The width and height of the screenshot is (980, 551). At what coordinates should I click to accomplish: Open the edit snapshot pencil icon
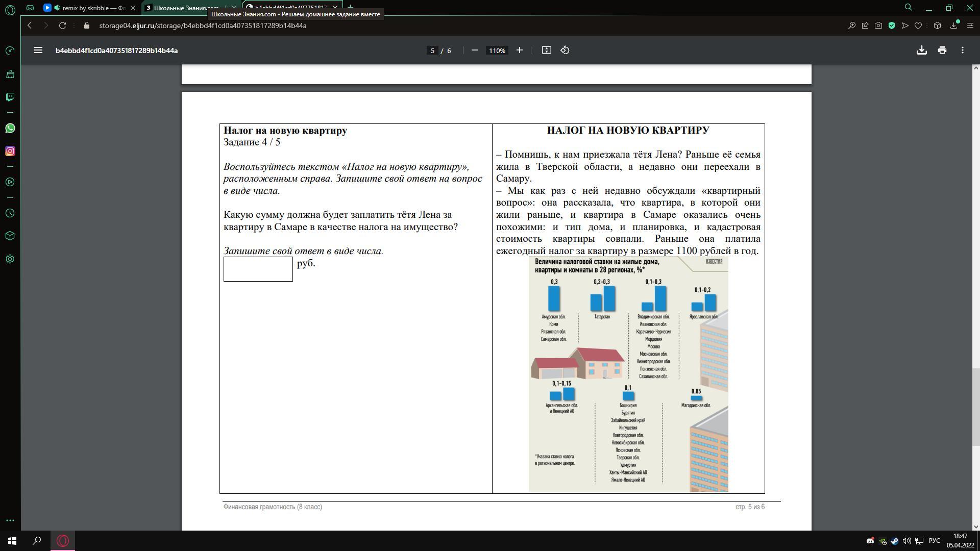865,26
